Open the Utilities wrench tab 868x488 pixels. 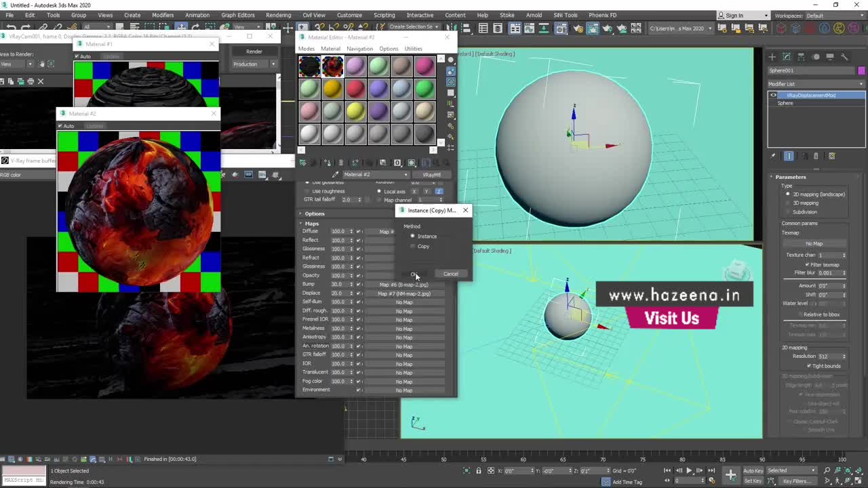tap(844, 57)
